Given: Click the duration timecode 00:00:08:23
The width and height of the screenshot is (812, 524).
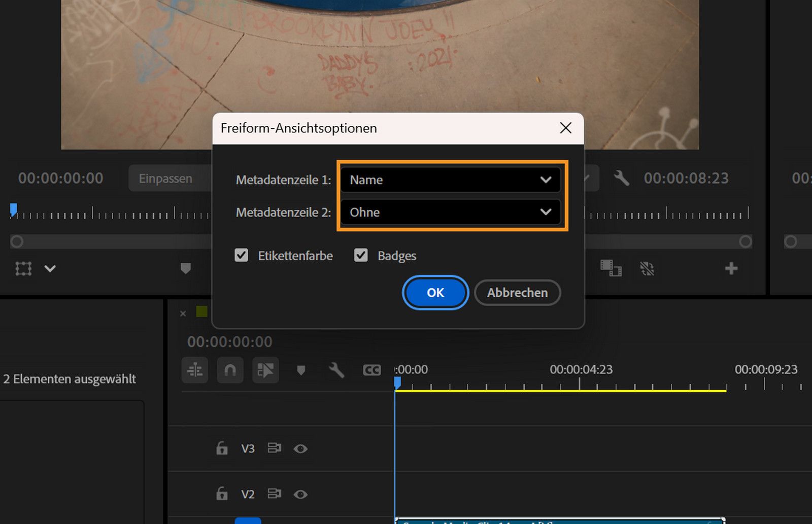Looking at the screenshot, I should coord(686,178).
